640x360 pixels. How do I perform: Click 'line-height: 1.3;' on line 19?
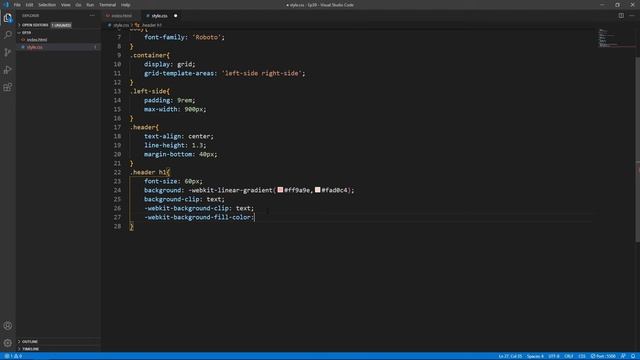175,145
